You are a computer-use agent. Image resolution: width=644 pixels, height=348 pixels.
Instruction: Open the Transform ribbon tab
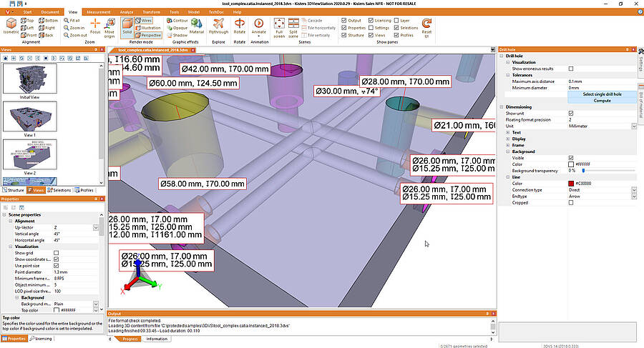click(x=152, y=12)
